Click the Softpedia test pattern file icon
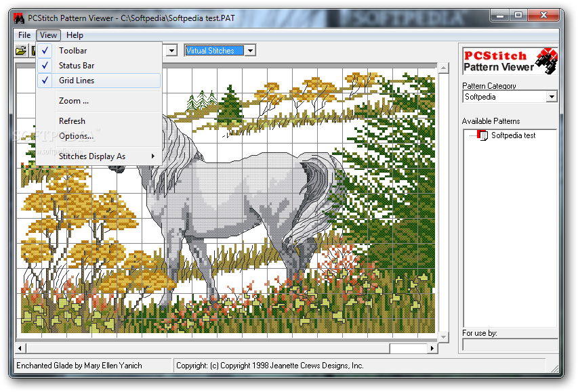 click(x=482, y=135)
